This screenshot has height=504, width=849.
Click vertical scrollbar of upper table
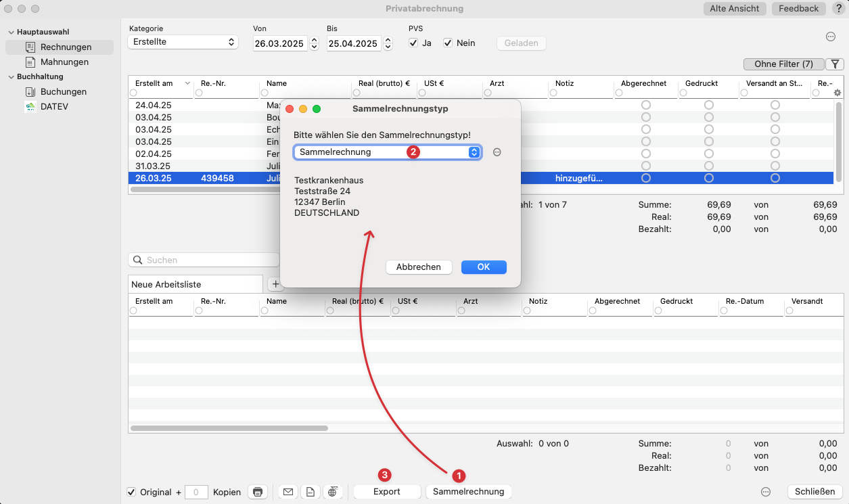pos(839,141)
